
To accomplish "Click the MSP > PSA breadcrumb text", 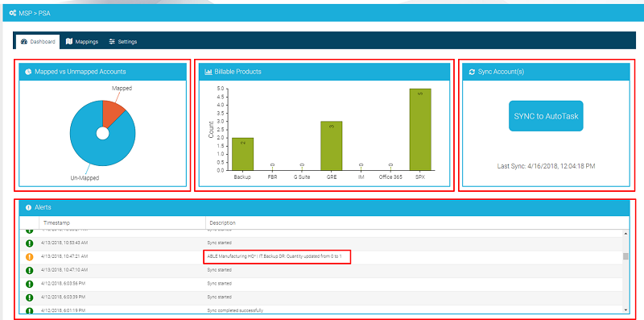I will [35, 14].
